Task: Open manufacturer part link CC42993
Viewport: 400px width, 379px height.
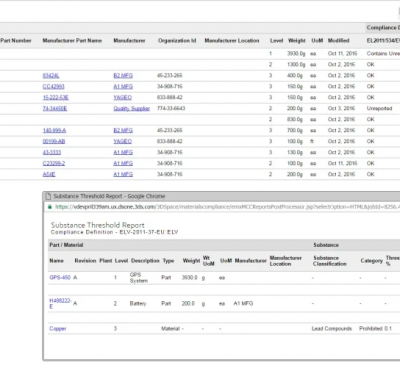Action: pos(53,87)
